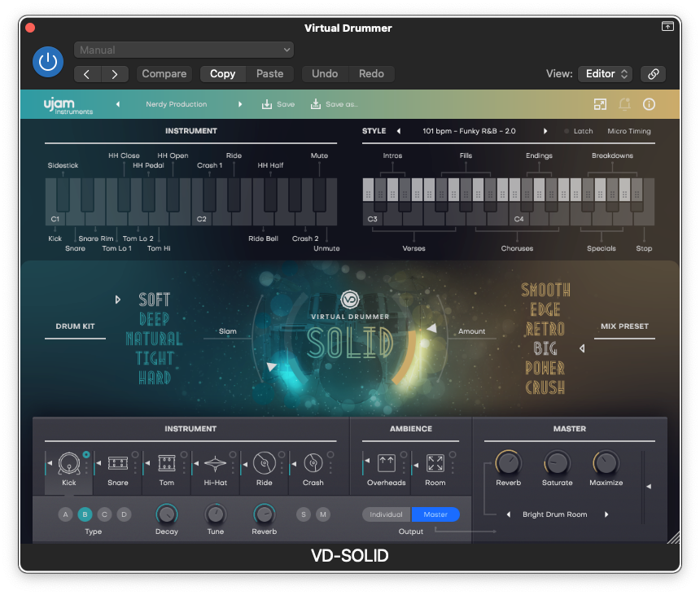Click the Save as preset icon

click(x=316, y=104)
